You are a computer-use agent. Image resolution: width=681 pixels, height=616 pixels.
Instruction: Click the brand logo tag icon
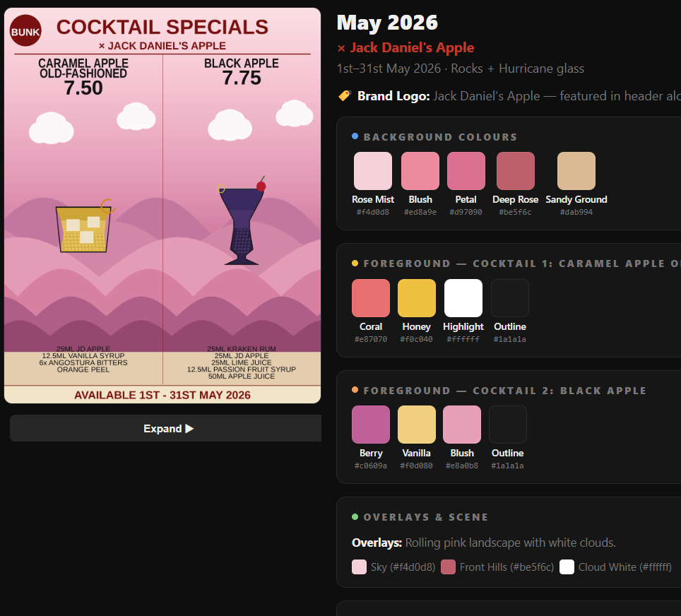[345, 95]
